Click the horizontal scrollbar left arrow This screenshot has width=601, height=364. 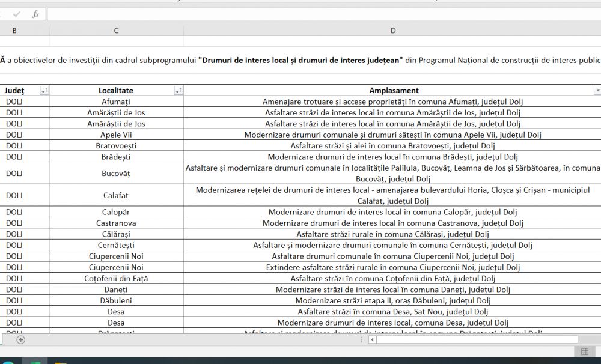tap(372, 340)
